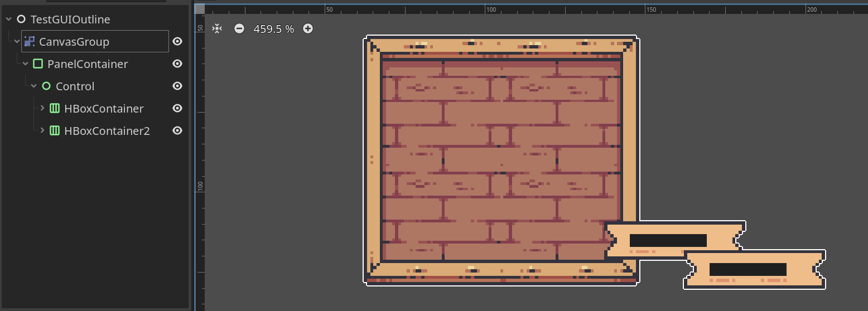The width and height of the screenshot is (868, 311).
Task: Hide the HBoxContainer2 node
Action: [177, 131]
